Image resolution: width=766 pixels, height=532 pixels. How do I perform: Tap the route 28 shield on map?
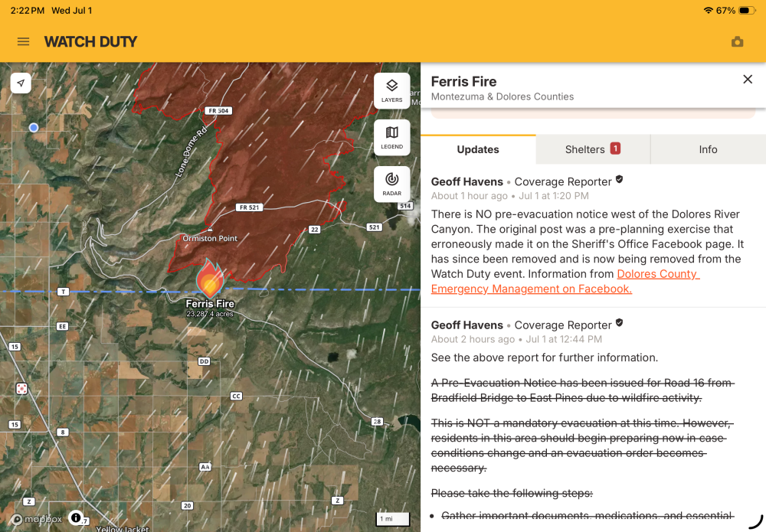click(x=377, y=421)
